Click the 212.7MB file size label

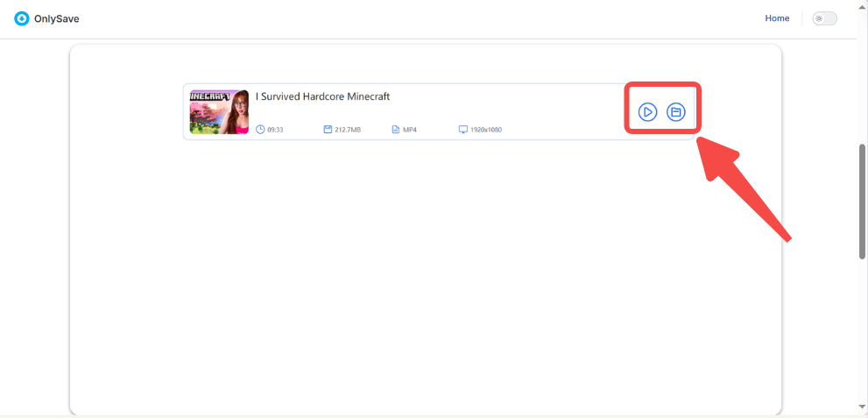tap(348, 130)
